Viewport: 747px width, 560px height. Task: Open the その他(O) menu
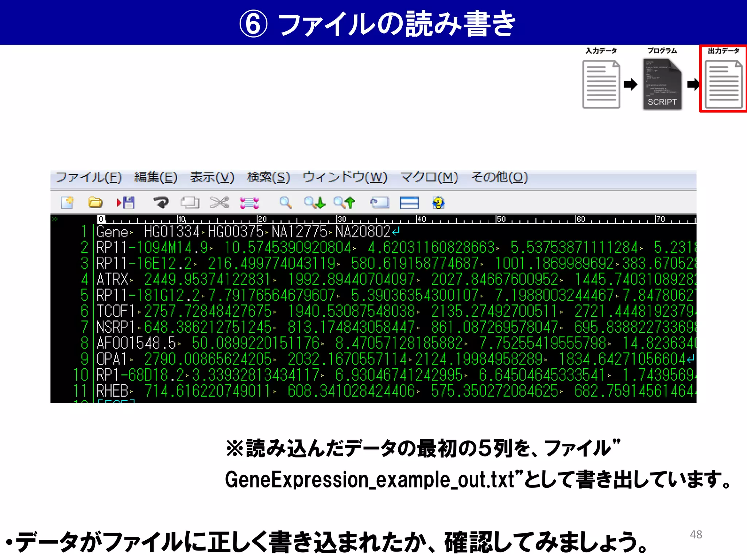click(x=499, y=178)
